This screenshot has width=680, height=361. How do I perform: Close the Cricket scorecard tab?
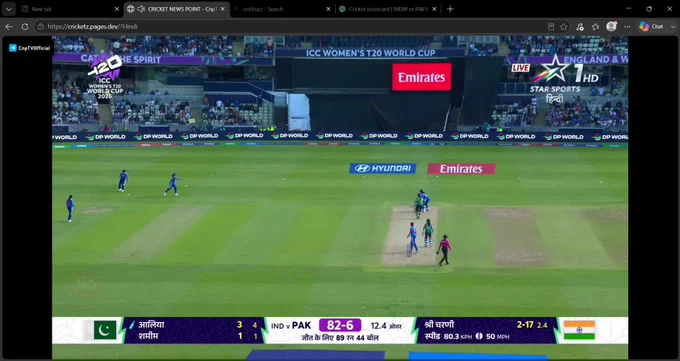pos(434,9)
